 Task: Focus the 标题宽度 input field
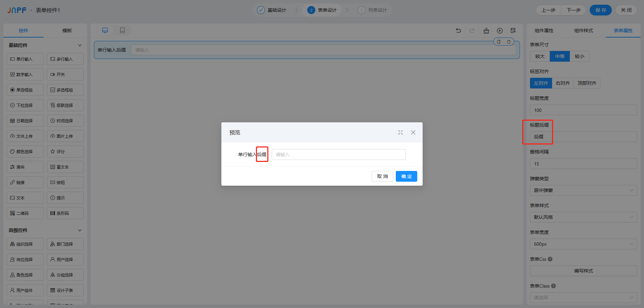(x=584, y=110)
